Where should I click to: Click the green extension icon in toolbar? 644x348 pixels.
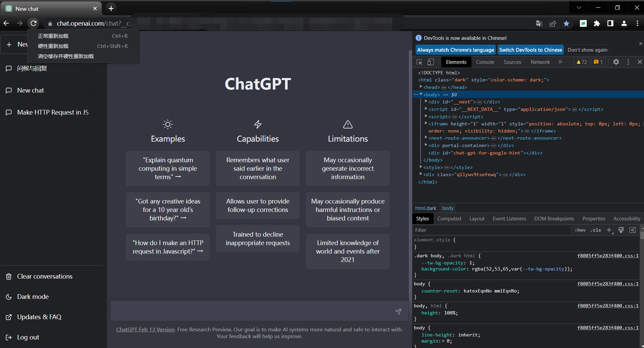583,24
